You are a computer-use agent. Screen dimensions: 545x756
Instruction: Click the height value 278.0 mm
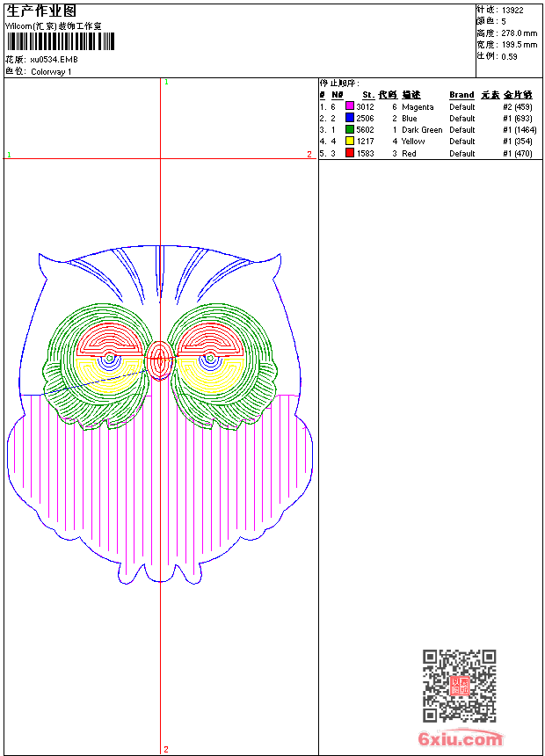point(519,33)
